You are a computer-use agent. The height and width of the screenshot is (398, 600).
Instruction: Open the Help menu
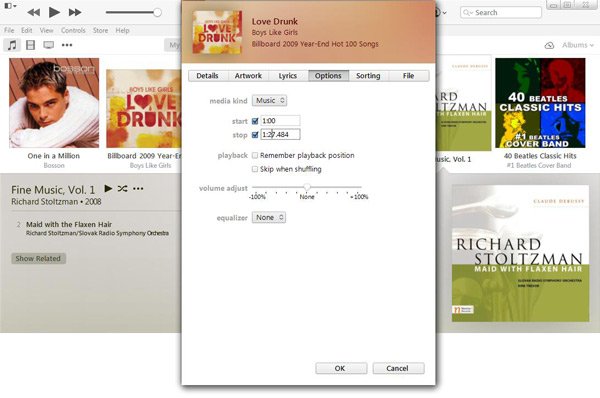122,30
